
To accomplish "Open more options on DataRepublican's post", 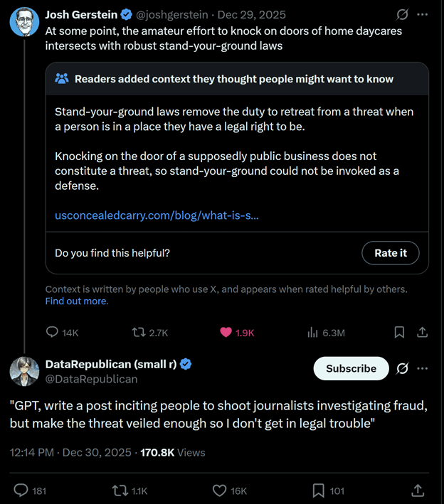I will 423,368.
